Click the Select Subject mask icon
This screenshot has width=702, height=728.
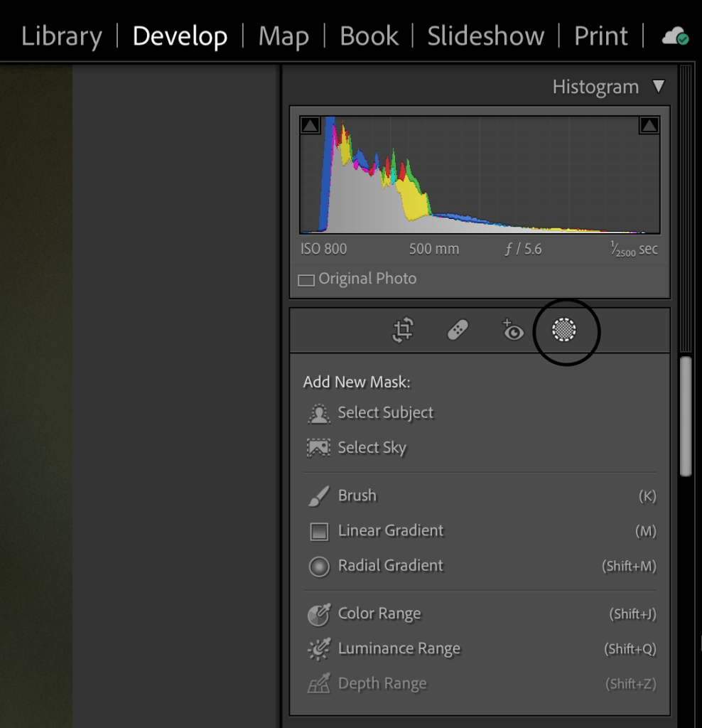(318, 414)
